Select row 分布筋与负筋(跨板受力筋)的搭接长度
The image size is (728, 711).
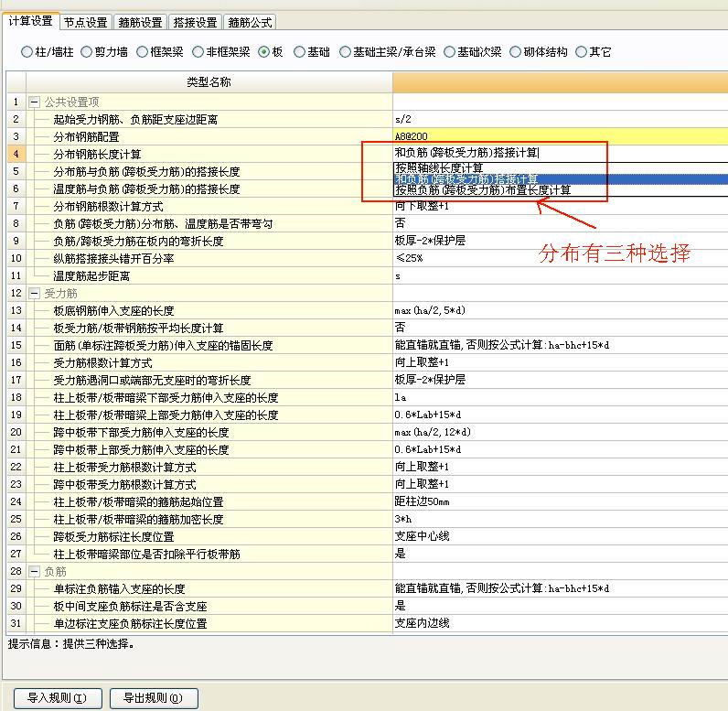(209, 171)
